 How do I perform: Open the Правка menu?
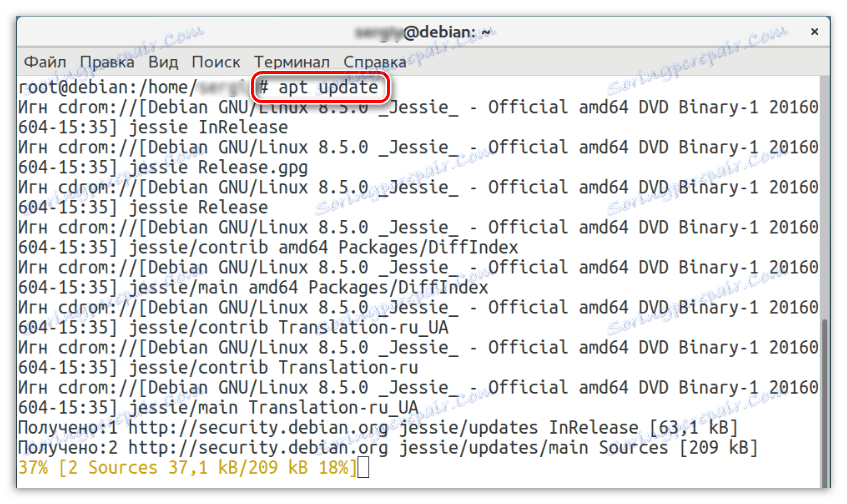[x=107, y=61]
